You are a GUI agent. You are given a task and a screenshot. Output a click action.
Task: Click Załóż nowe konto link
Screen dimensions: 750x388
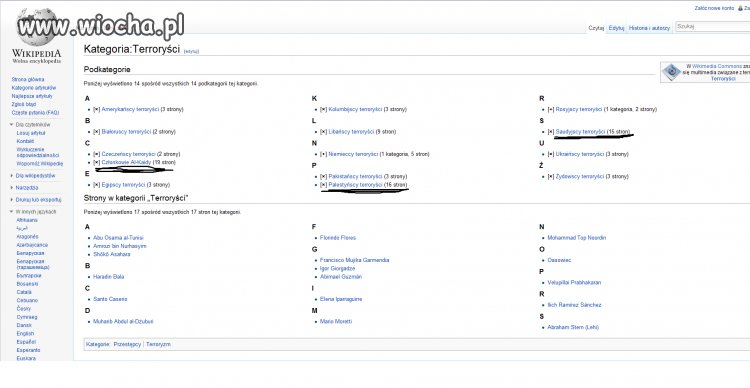tap(714, 9)
